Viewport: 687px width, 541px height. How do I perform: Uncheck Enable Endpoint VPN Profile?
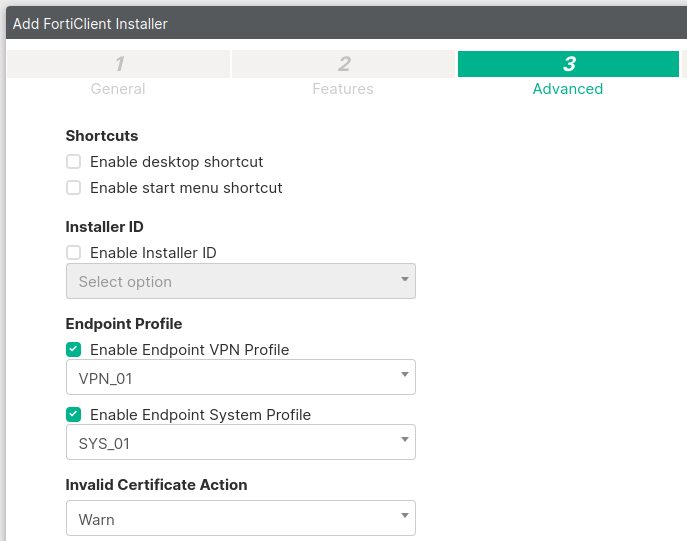[73, 350]
